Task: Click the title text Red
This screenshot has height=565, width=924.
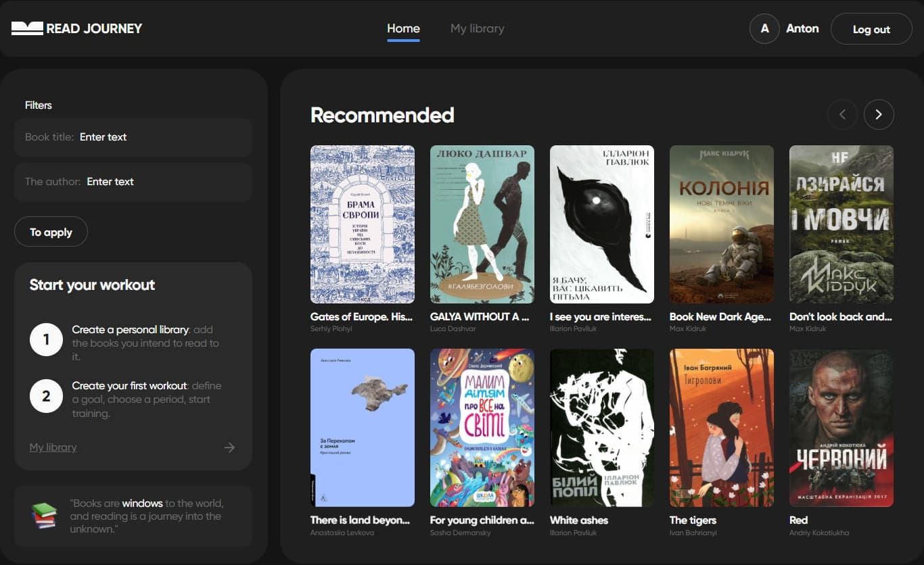Action: pyautogui.click(x=799, y=520)
